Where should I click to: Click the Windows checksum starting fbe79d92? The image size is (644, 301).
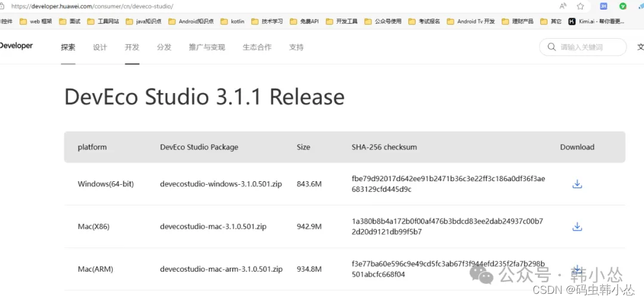tap(448, 184)
